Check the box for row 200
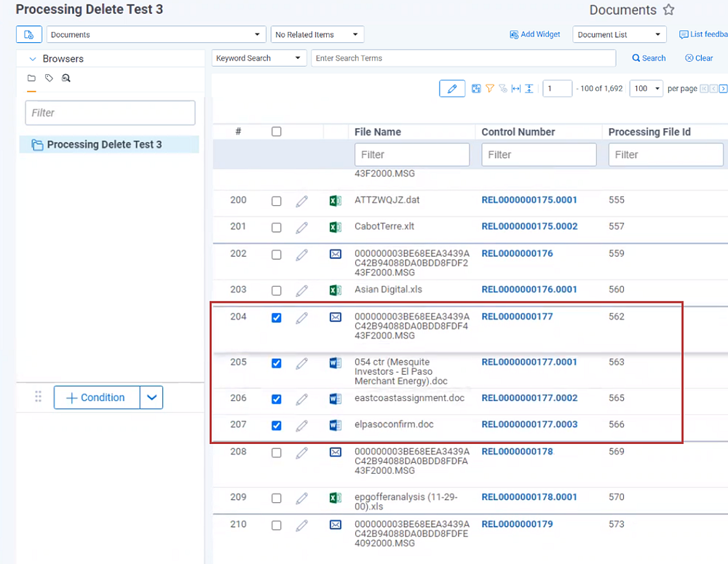Image resolution: width=728 pixels, height=564 pixels. pyautogui.click(x=276, y=201)
